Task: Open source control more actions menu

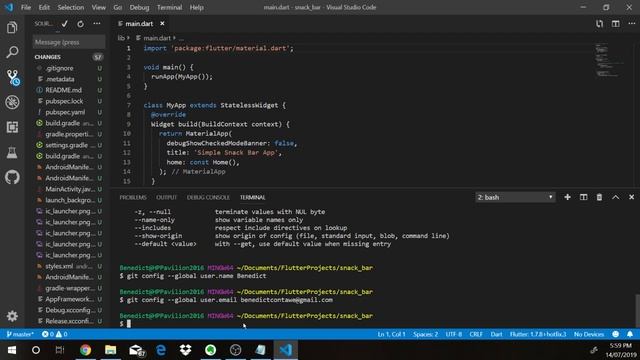Action: coord(97,24)
